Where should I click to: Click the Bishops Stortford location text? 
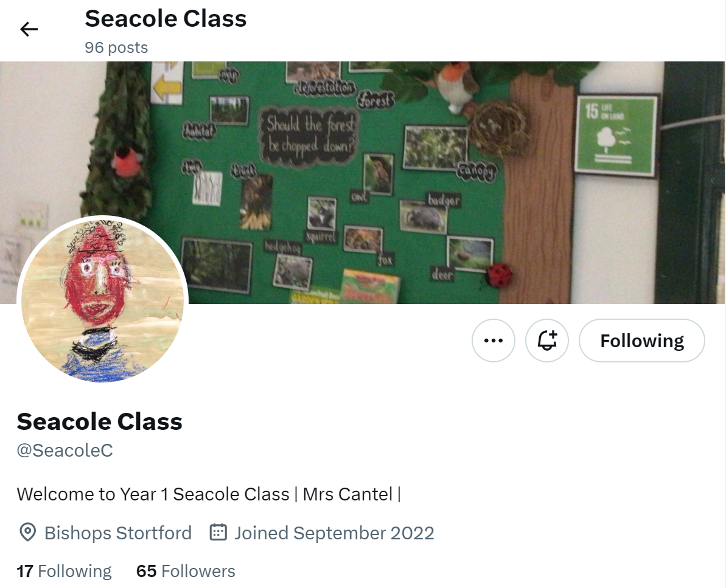pyautogui.click(x=118, y=533)
